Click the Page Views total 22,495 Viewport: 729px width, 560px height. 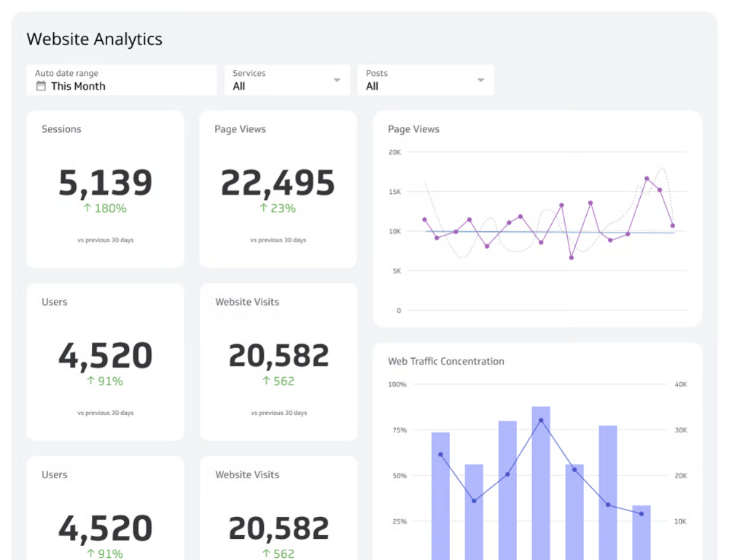pyautogui.click(x=278, y=183)
